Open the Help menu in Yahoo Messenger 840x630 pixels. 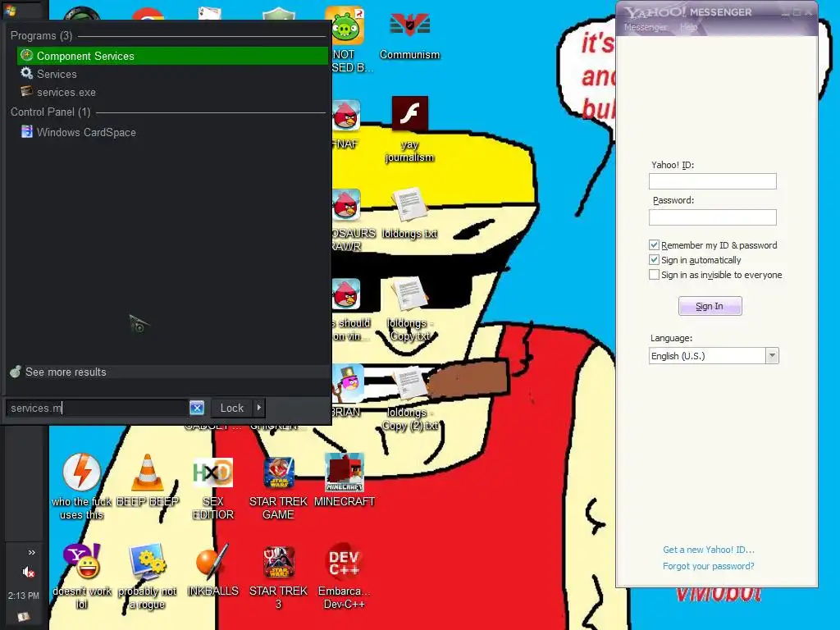click(688, 27)
